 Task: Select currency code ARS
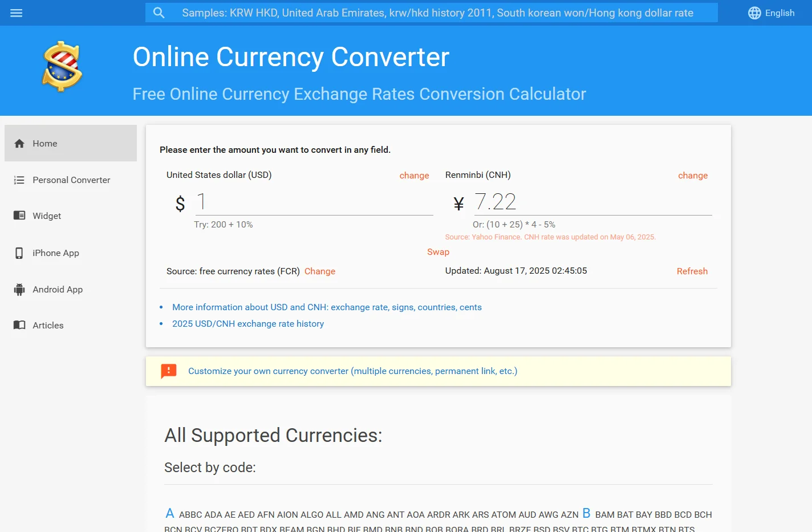tap(481, 515)
